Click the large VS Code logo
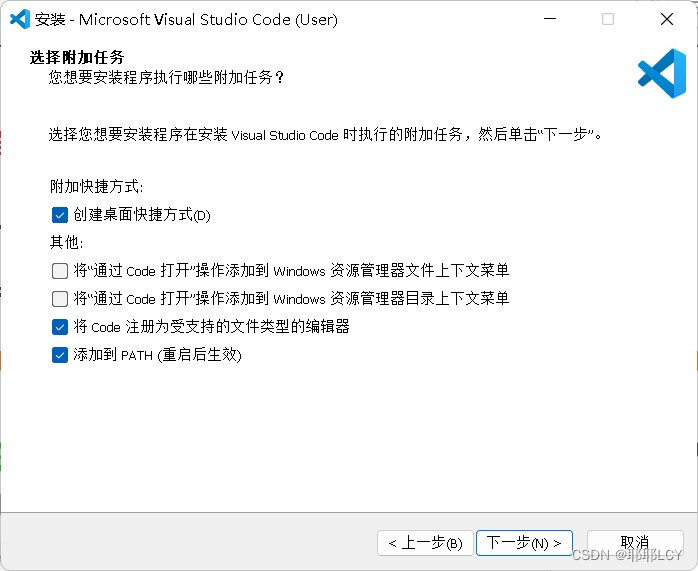Image resolution: width=698 pixels, height=571 pixels. coord(662,73)
